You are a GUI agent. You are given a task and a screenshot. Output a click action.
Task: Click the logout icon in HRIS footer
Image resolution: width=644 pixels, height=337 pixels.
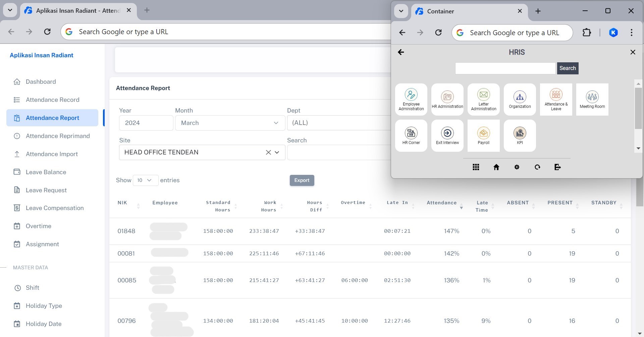click(557, 167)
